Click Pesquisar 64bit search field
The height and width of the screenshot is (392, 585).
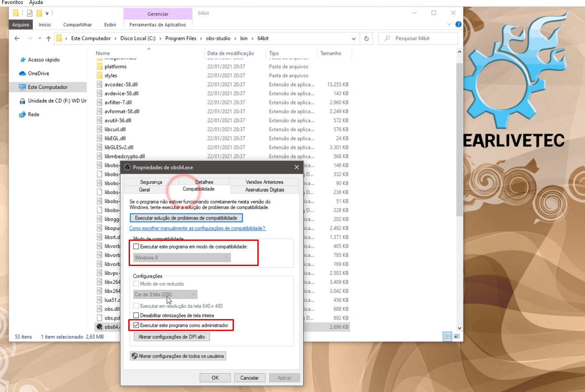coord(418,38)
